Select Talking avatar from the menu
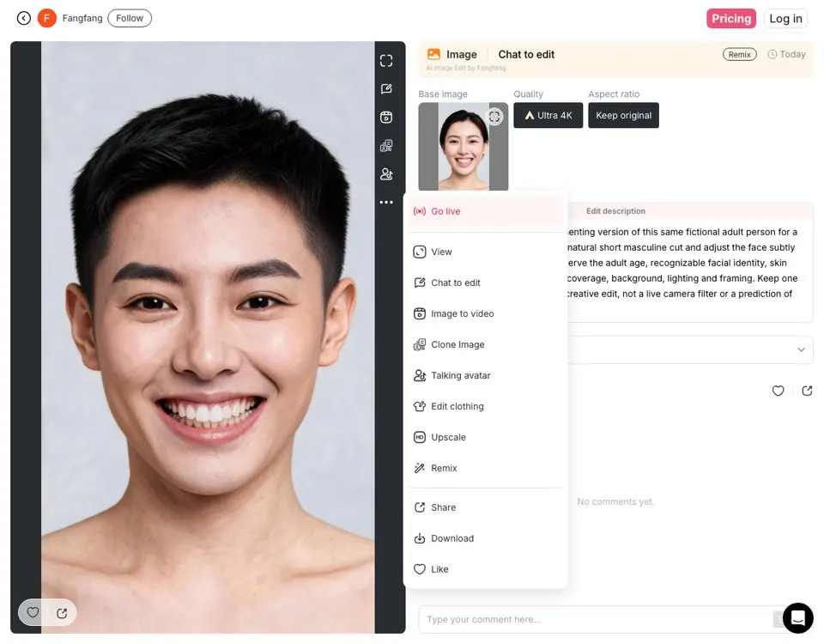The image size is (824, 644). pos(486,375)
